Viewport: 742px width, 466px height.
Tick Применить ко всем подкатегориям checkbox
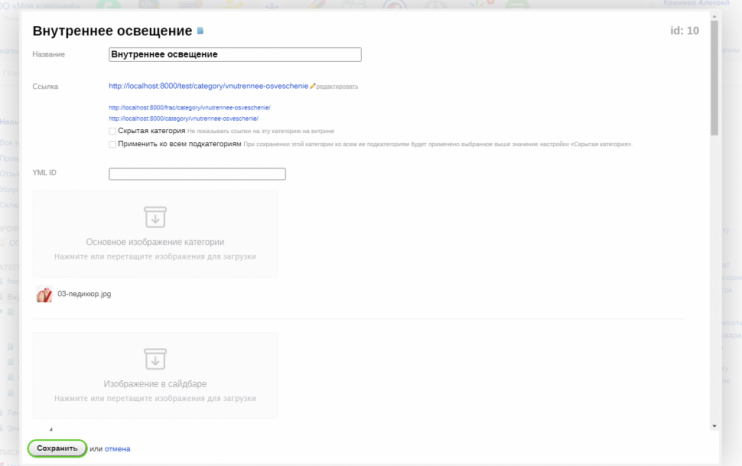[113, 144]
